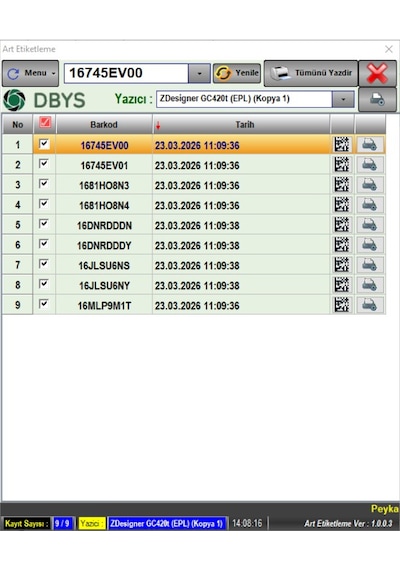Print the label for barcode 16745EV01

(x=369, y=165)
